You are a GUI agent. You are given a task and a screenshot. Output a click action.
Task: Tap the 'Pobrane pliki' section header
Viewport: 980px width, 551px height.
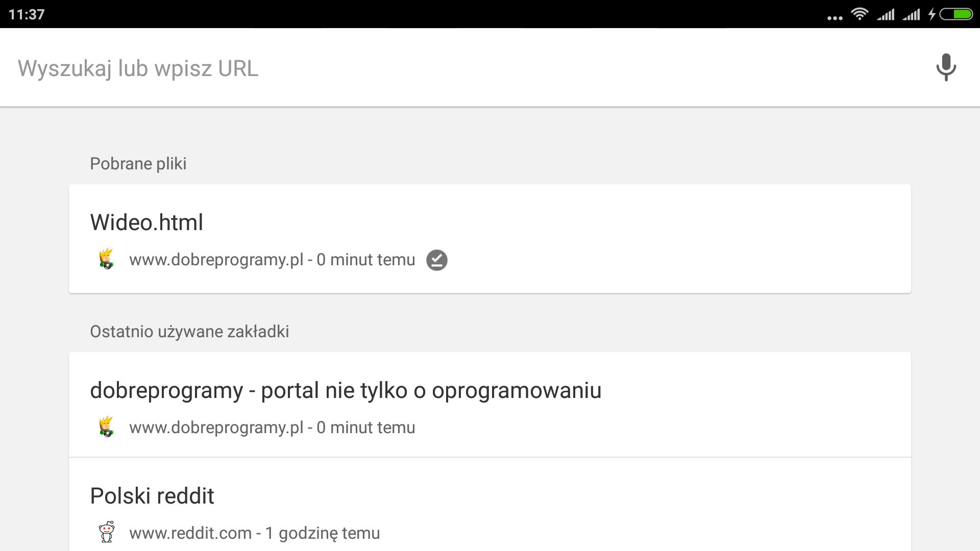(x=138, y=163)
